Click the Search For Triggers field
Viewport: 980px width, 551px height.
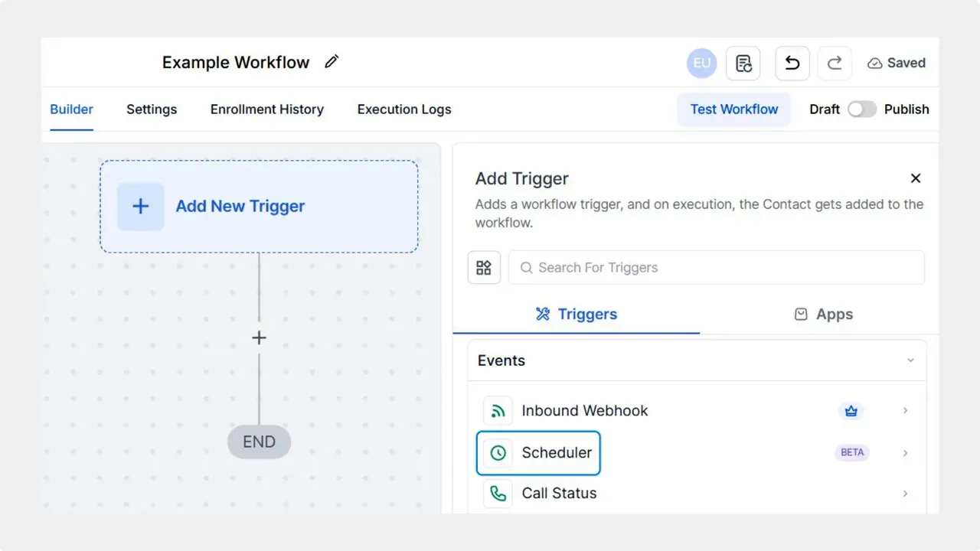click(716, 267)
